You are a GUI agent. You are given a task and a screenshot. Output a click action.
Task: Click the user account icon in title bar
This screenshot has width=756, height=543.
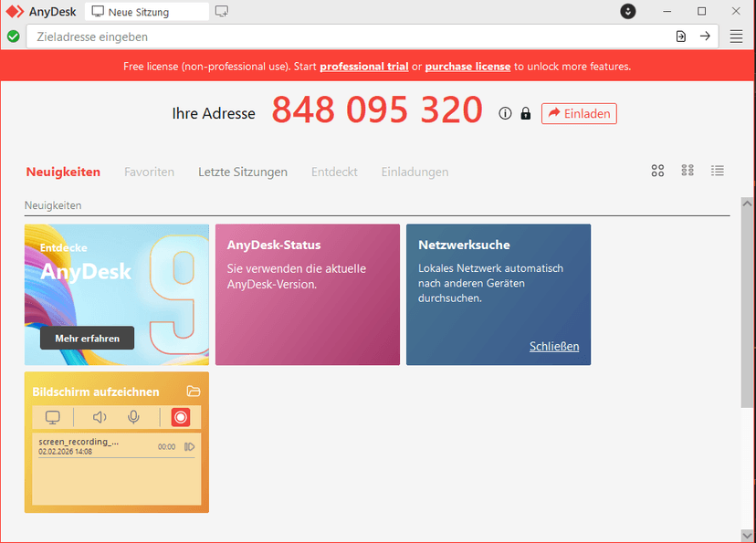click(x=627, y=11)
